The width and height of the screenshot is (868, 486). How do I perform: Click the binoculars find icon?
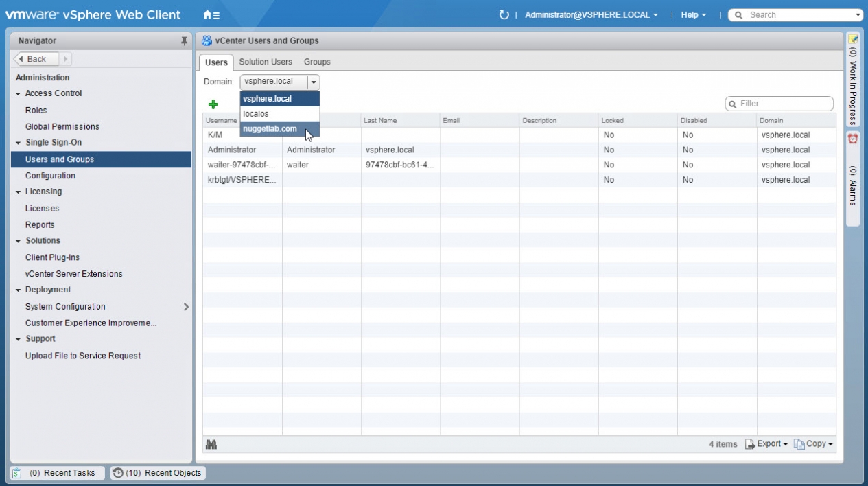click(211, 445)
